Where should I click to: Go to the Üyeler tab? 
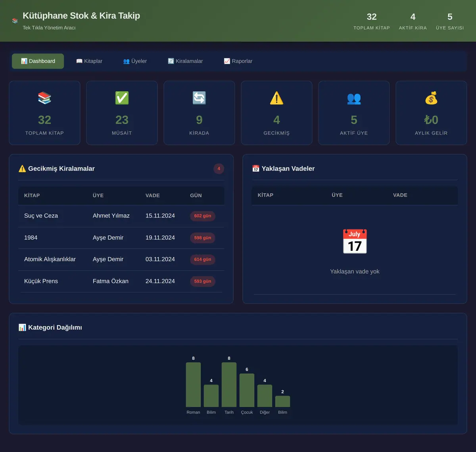tap(135, 61)
